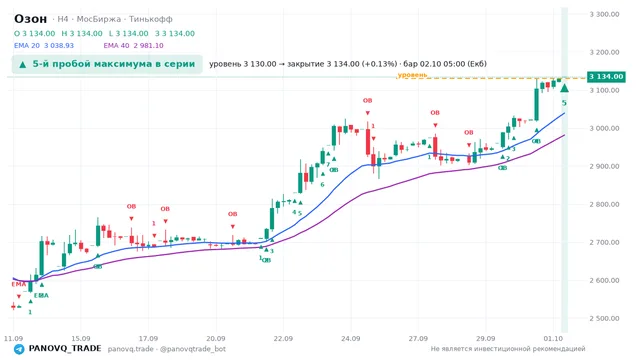640x360 pixels.
Task: Click the '3 200.00' price axis label
Action: click(x=604, y=52)
